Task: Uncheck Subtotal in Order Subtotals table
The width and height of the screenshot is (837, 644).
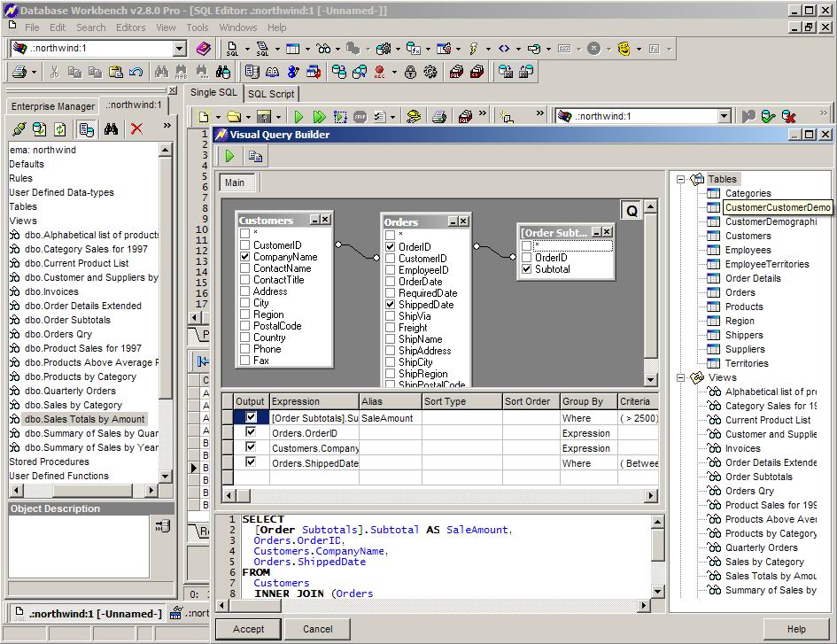Action: click(527, 269)
